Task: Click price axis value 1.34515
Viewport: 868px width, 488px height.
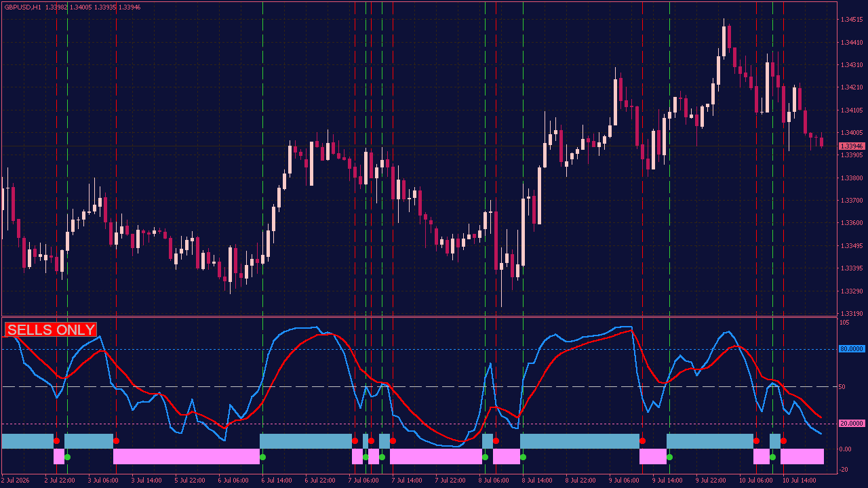Action: click(x=852, y=20)
